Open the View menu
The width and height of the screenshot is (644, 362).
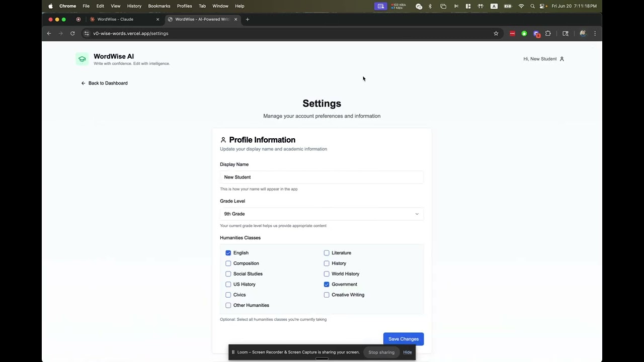tap(116, 6)
